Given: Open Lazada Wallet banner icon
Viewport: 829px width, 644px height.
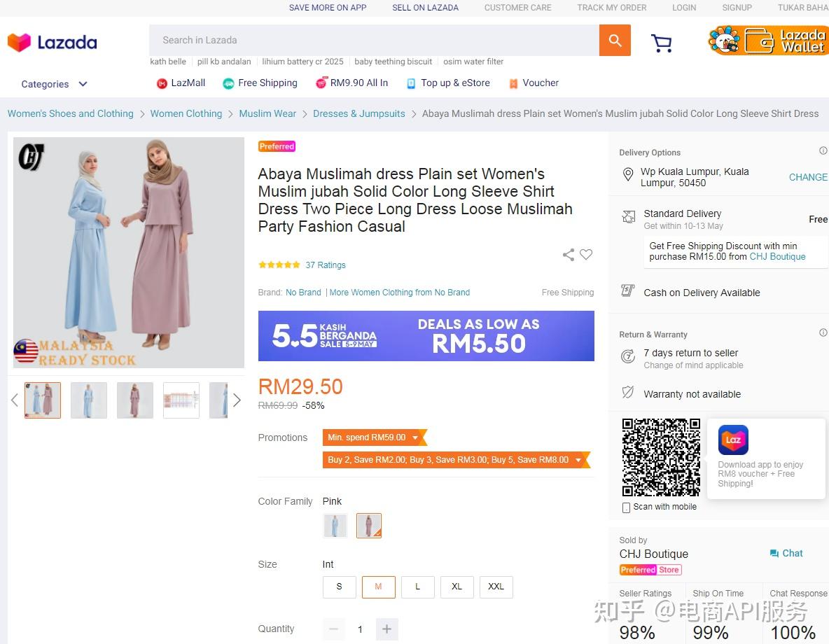Looking at the screenshot, I should coord(768,41).
